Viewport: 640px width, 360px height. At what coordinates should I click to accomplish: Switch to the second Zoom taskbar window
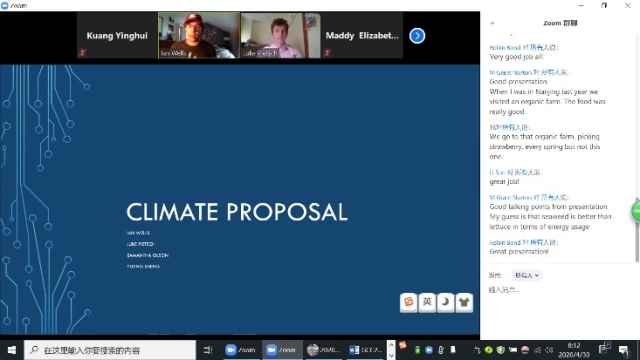[281, 350]
